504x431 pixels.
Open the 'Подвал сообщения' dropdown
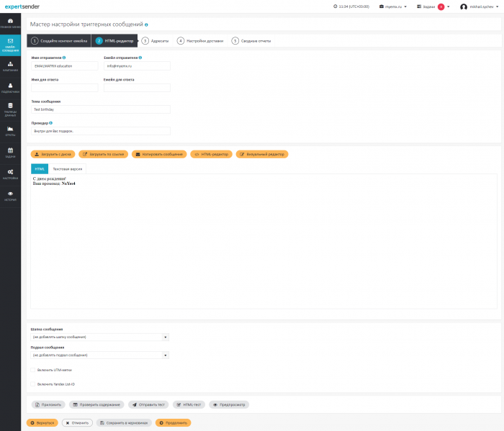99,355
